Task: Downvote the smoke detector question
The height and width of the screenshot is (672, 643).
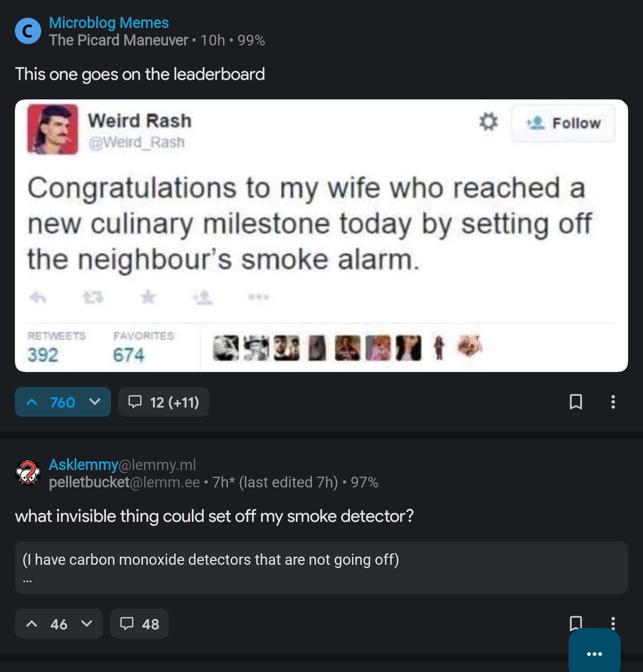Action: pyautogui.click(x=87, y=624)
